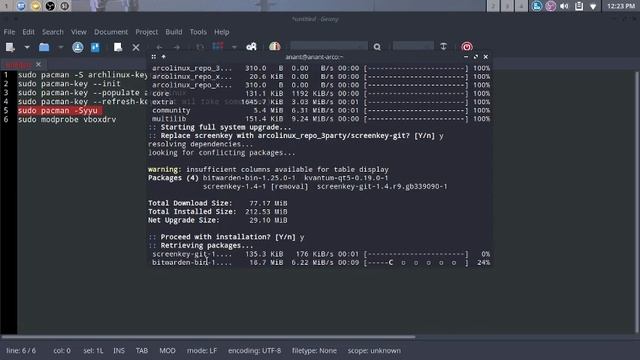This screenshot has width=640, height=360.
Task: Switch to workspace 2 in the panel
Action: (x=493, y=6)
